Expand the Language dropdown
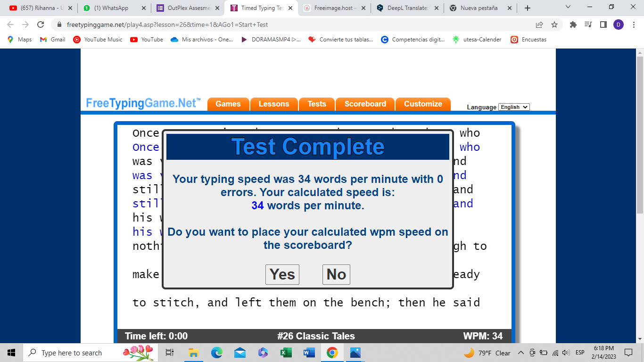644x362 pixels. [514, 107]
